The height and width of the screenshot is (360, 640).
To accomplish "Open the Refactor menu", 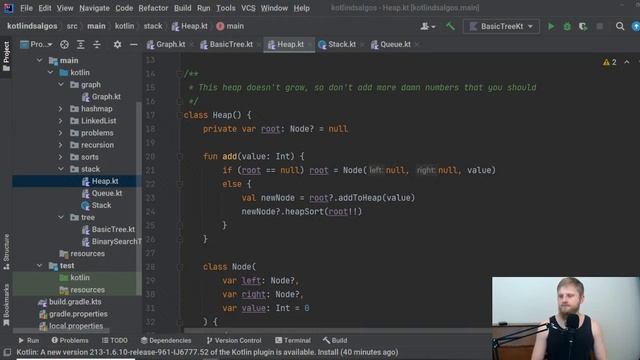I will pos(153,8).
